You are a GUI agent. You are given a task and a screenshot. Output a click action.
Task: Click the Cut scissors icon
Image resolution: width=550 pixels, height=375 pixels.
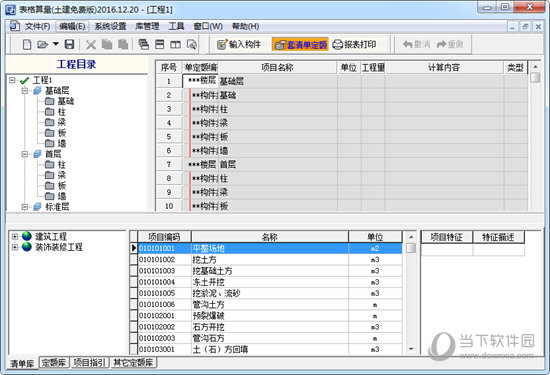91,45
